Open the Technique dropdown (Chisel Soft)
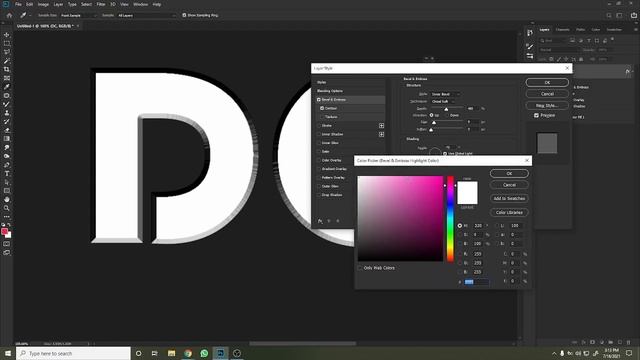This screenshot has width=640, height=360. coord(442,101)
